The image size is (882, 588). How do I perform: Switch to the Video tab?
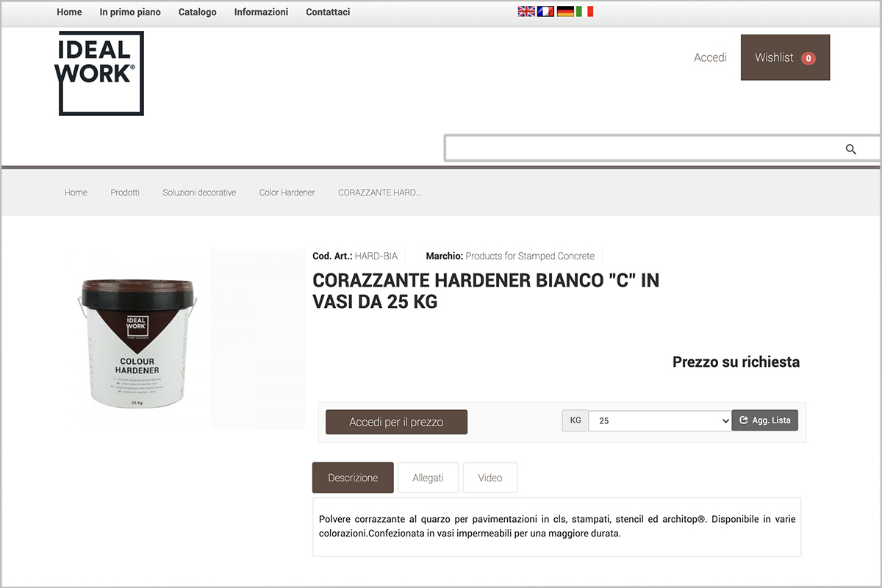(490, 478)
